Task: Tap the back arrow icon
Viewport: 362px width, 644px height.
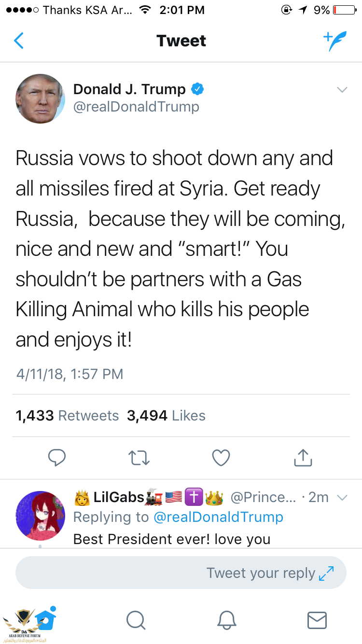Action: pos(19,41)
